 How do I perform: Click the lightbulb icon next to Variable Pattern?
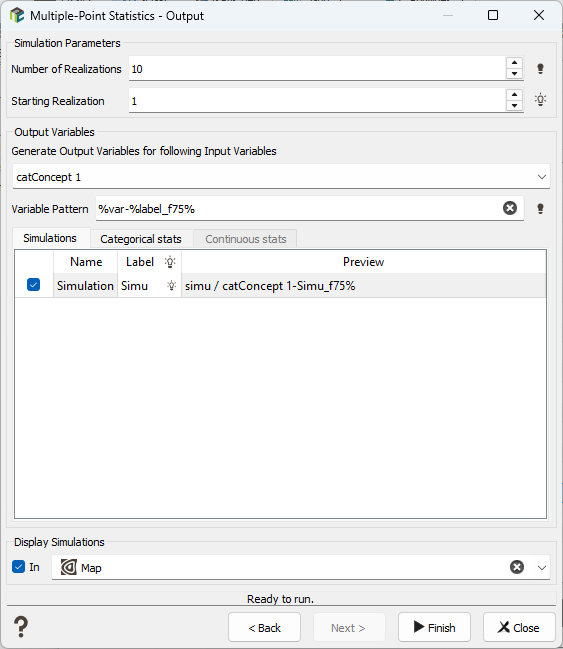click(540, 209)
